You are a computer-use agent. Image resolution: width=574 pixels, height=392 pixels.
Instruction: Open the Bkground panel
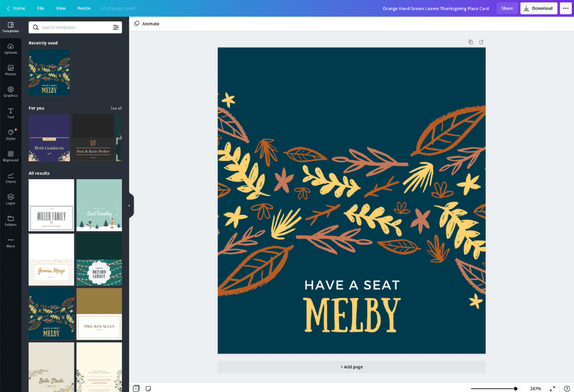click(x=11, y=156)
